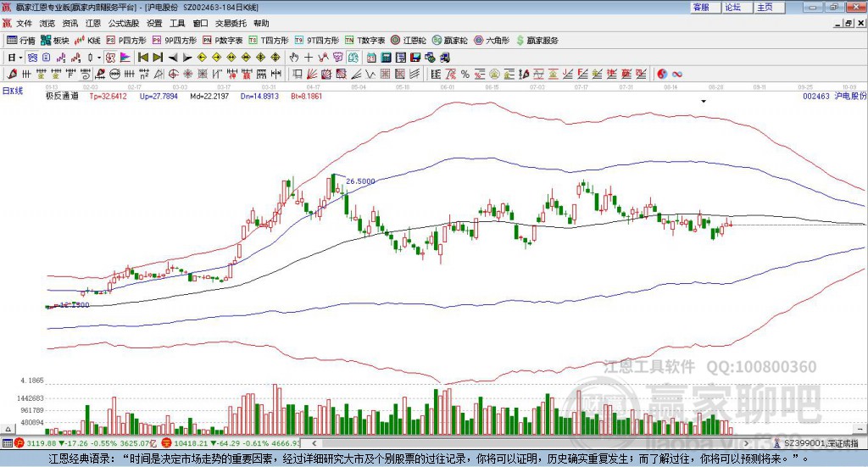This screenshot has width=868, height=467.
Task: Click the save floppy disk icon
Action: [x=415, y=57]
